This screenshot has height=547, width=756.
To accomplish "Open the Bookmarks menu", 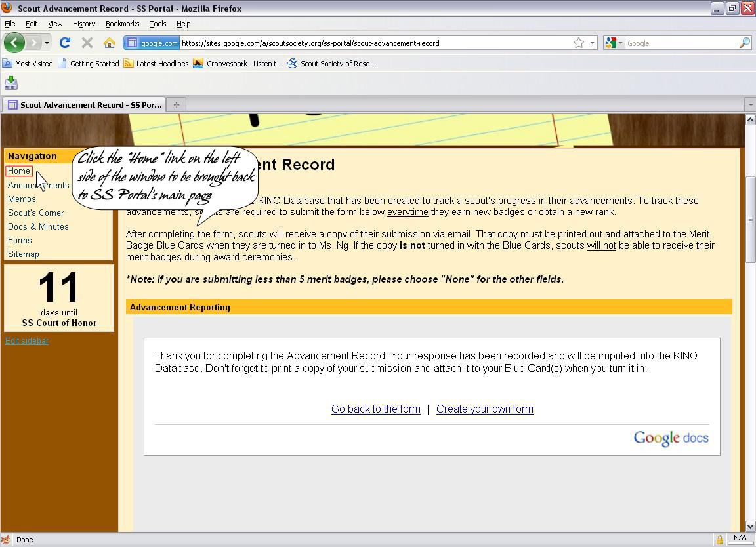I will pyautogui.click(x=122, y=24).
